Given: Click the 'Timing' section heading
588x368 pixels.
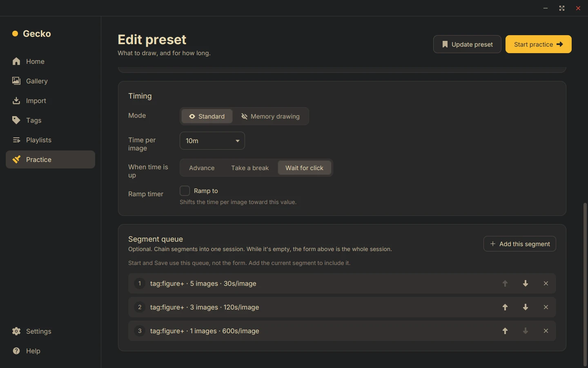Looking at the screenshot, I should (x=140, y=96).
